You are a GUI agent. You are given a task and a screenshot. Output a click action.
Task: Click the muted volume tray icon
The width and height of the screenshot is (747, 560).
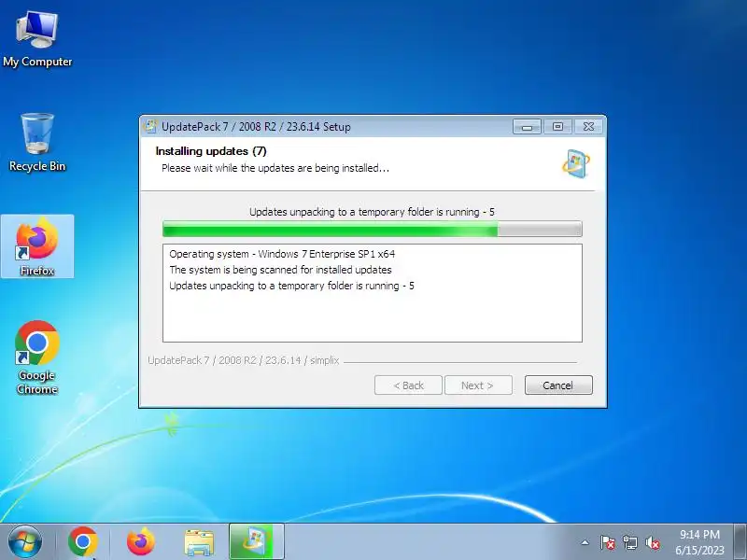pos(652,542)
